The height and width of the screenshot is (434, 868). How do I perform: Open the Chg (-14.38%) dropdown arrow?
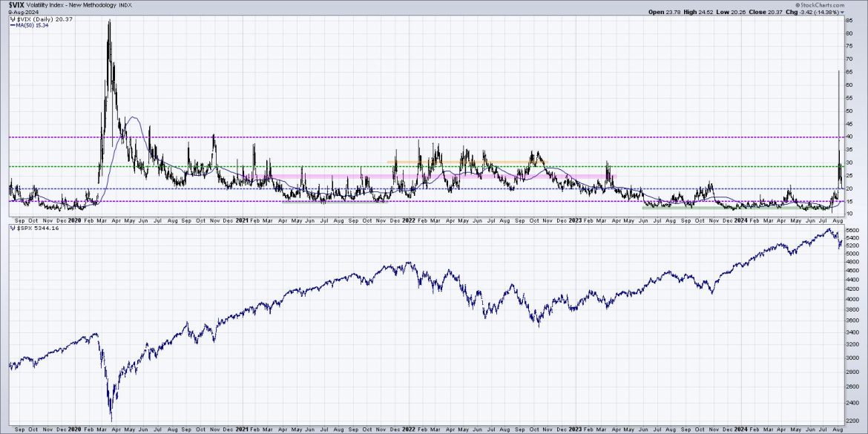click(x=843, y=12)
